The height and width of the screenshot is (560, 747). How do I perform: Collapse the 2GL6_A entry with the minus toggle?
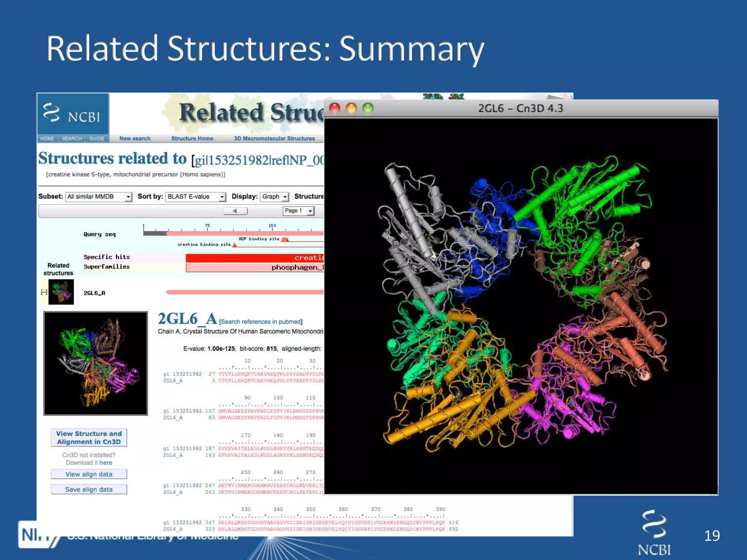(44, 292)
